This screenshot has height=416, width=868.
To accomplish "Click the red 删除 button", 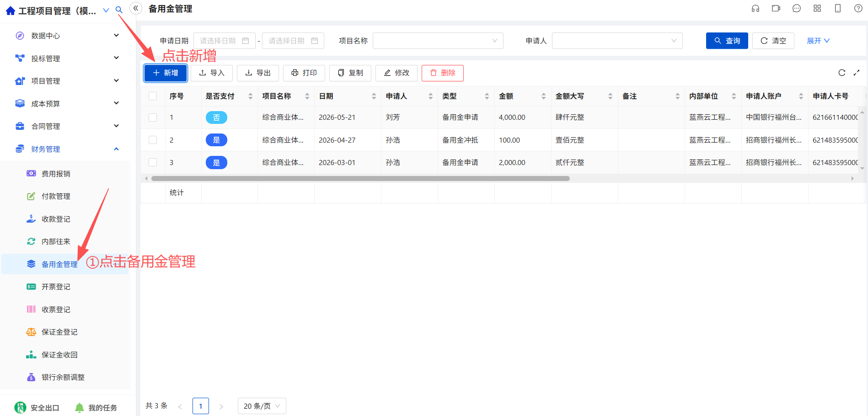I will point(443,73).
